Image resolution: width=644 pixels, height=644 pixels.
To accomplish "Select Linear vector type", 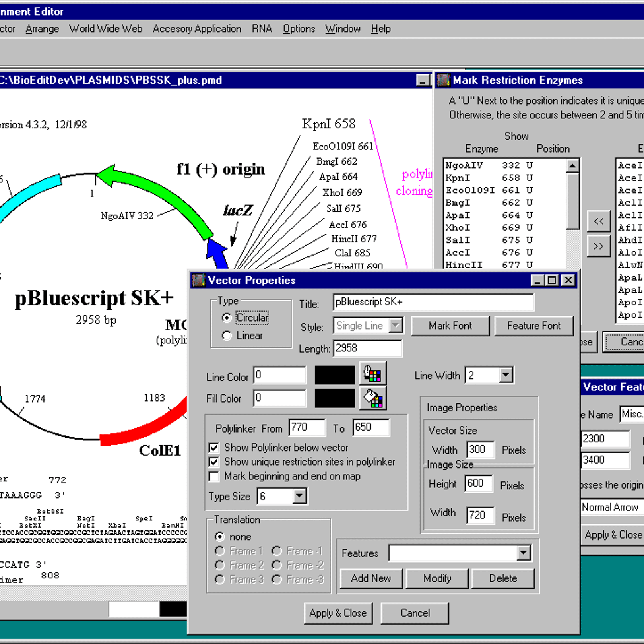I will [227, 336].
